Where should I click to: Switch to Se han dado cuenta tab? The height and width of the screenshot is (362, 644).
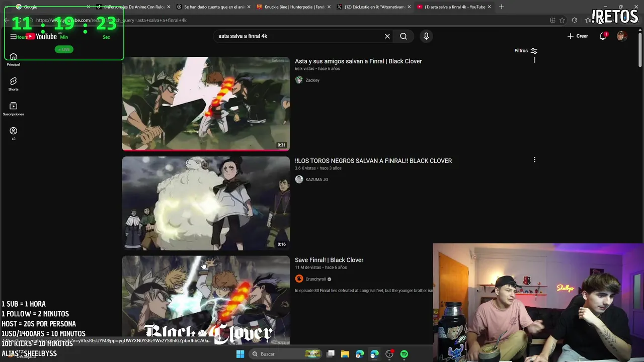tap(213, 7)
